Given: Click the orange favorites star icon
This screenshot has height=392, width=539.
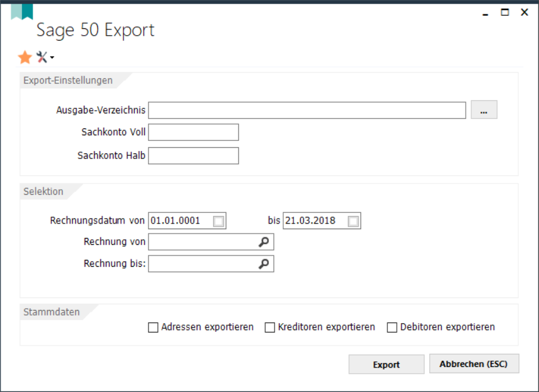Looking at the screenshot, I should [x=25, y=58].
